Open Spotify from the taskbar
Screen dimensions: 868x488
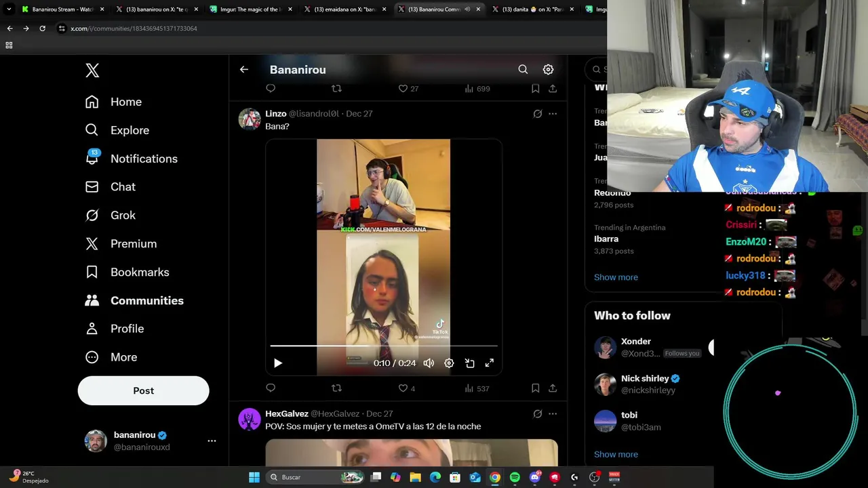(515, 477)
